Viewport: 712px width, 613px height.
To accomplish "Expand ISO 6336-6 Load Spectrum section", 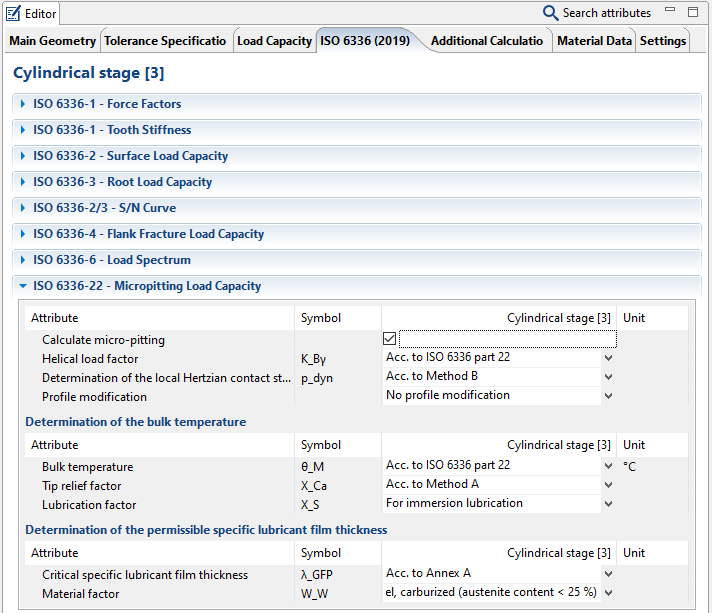I will [111, 260].
